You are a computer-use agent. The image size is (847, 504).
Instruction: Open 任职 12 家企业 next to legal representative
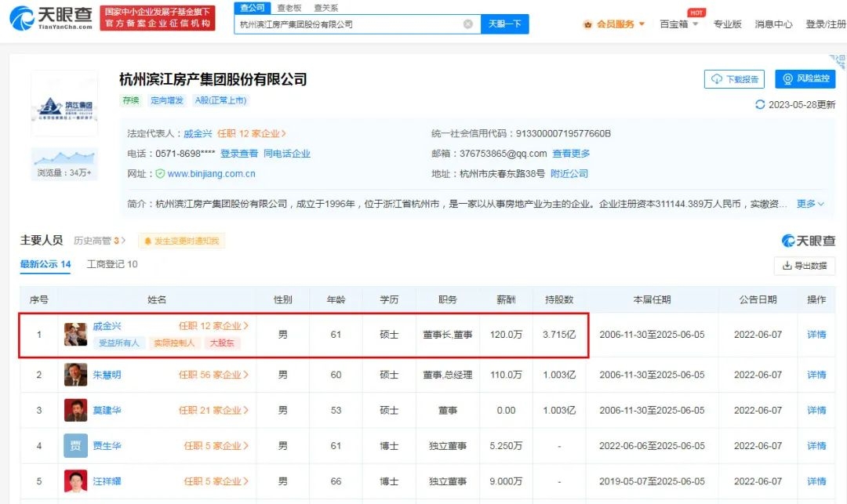click(251, 134)
